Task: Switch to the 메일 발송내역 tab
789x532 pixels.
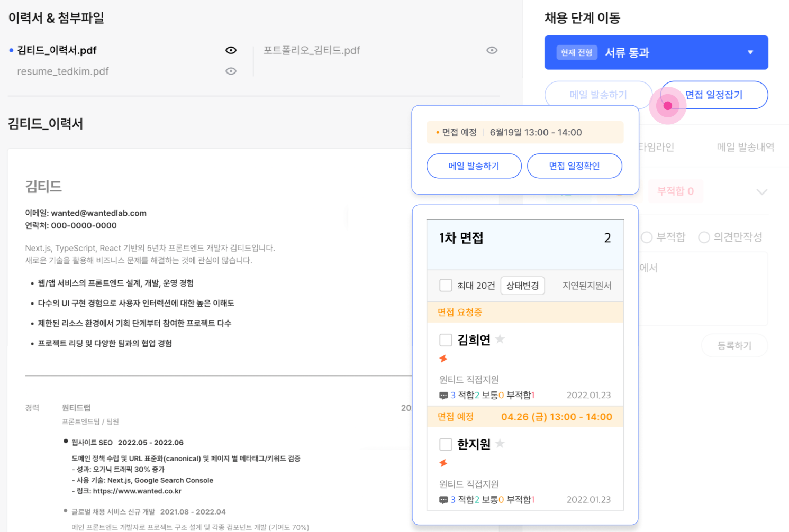Action: 745,147
